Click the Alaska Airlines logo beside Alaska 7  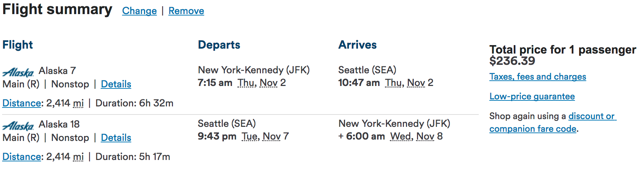pos(18,72)
